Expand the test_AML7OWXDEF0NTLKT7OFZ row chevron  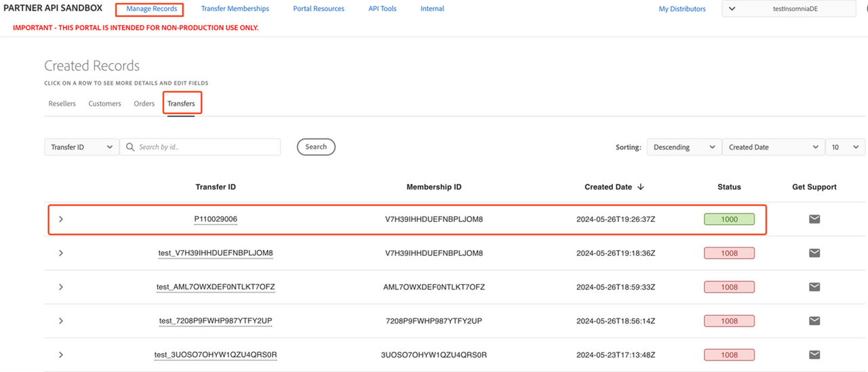tap(61, 287)
